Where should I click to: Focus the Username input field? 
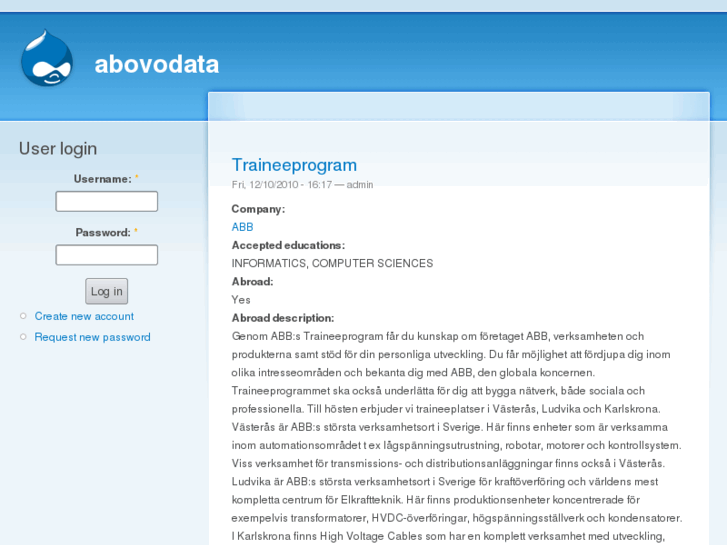pos(107,201)
